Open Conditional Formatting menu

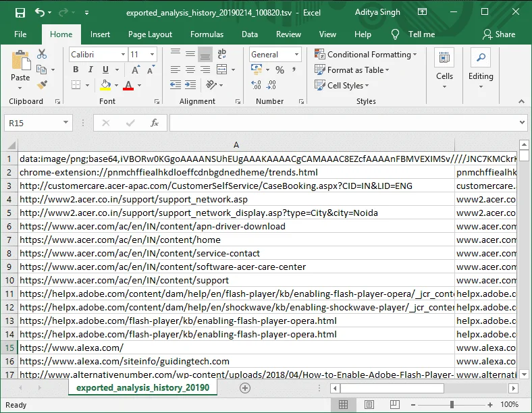[365, 54]
